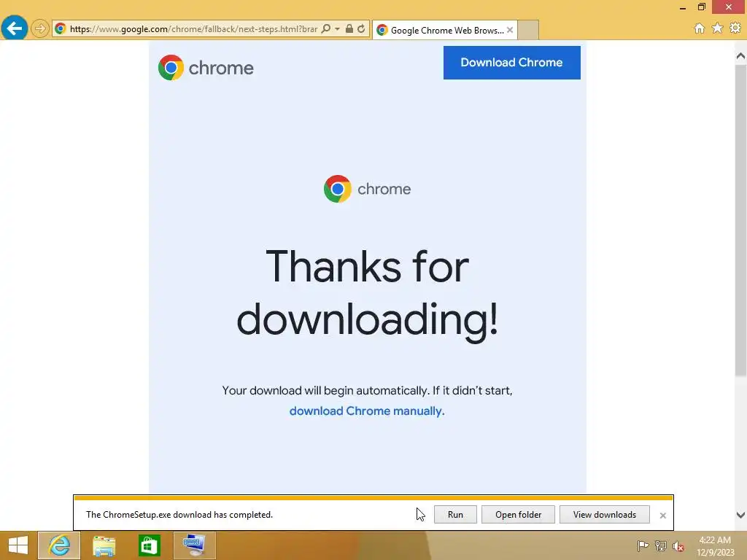Run the ChromeSetup.exe download
The width and height of the screenshot is (747, 560).
click(455, 514)
